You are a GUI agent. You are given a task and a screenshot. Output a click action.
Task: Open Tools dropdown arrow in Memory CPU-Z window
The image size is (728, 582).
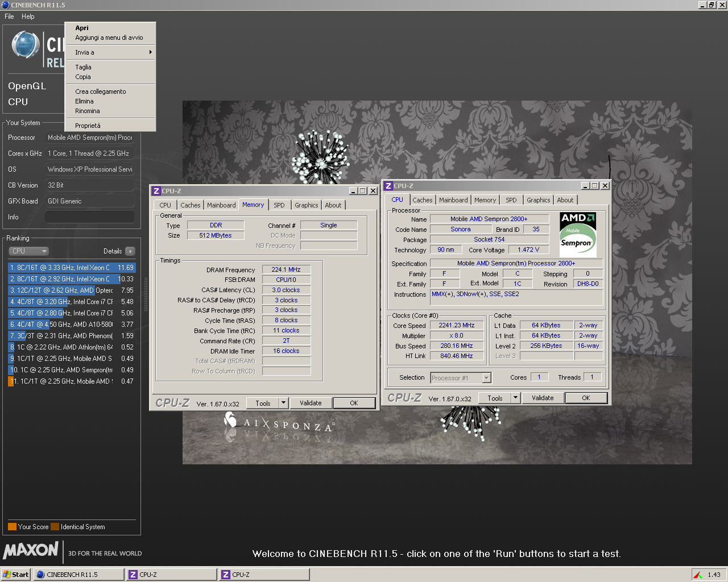(283, 403)
